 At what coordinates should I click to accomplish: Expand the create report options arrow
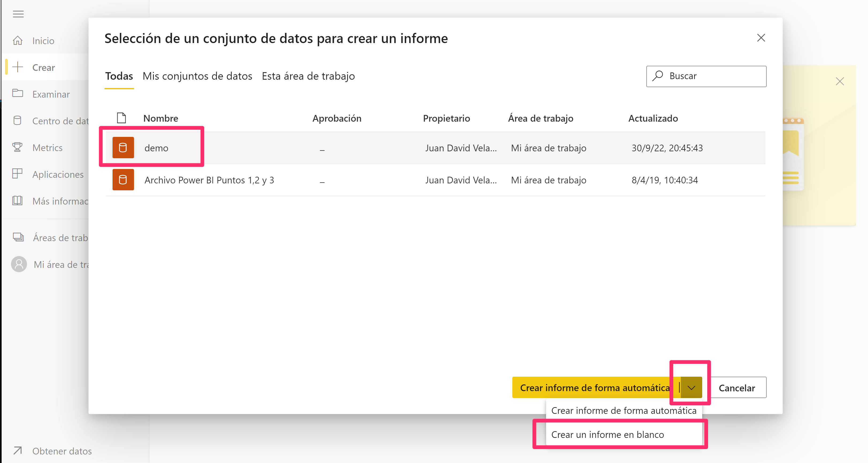(692, 388)
